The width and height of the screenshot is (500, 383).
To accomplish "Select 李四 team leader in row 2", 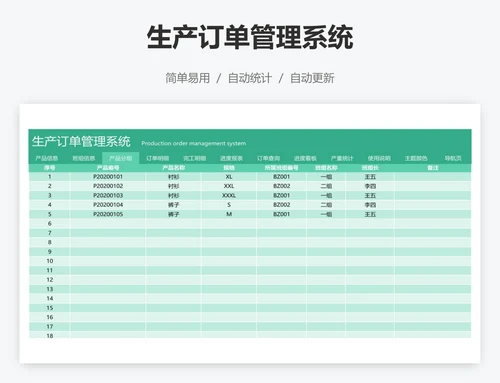I will pos(370,186).
